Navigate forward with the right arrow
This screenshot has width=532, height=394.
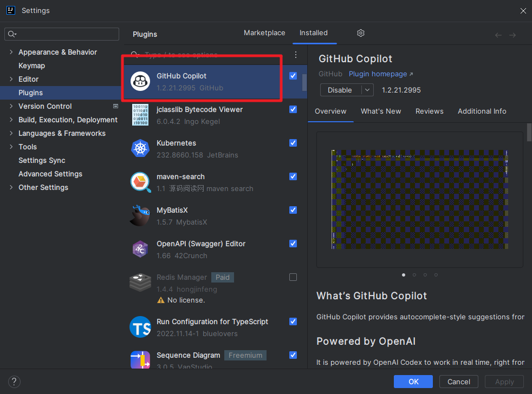(x=512, y=35)
